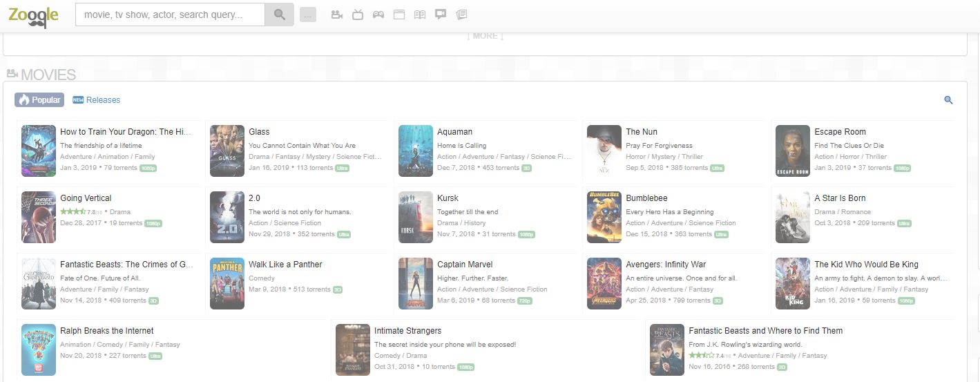
Task: Open The Kid Who Would Be King title
Action: (866, 265)
